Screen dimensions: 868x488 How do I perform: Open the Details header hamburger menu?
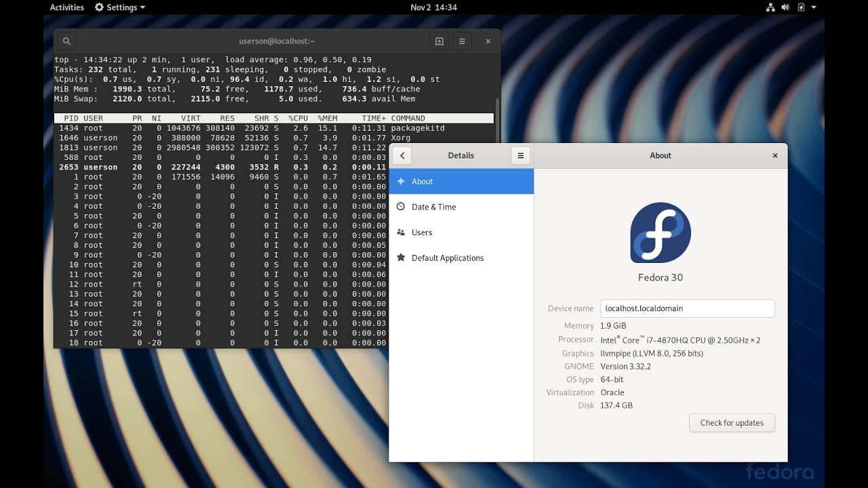[521, 156]
